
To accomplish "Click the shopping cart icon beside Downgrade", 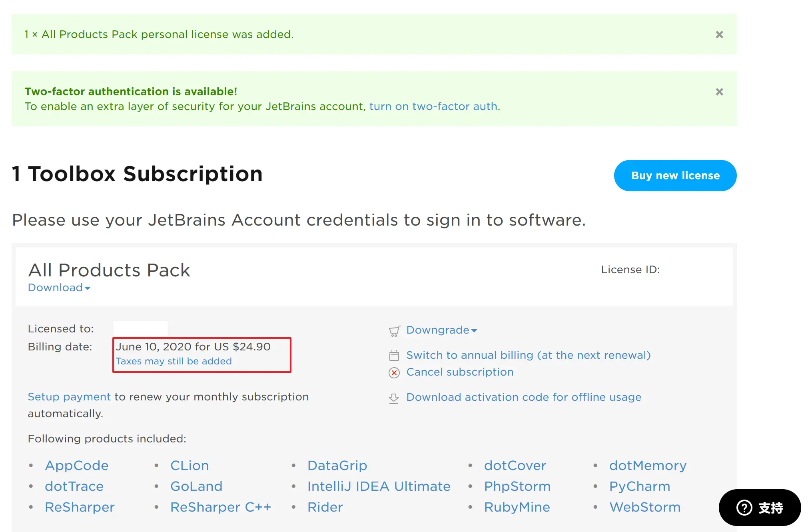I will point(394,331).
